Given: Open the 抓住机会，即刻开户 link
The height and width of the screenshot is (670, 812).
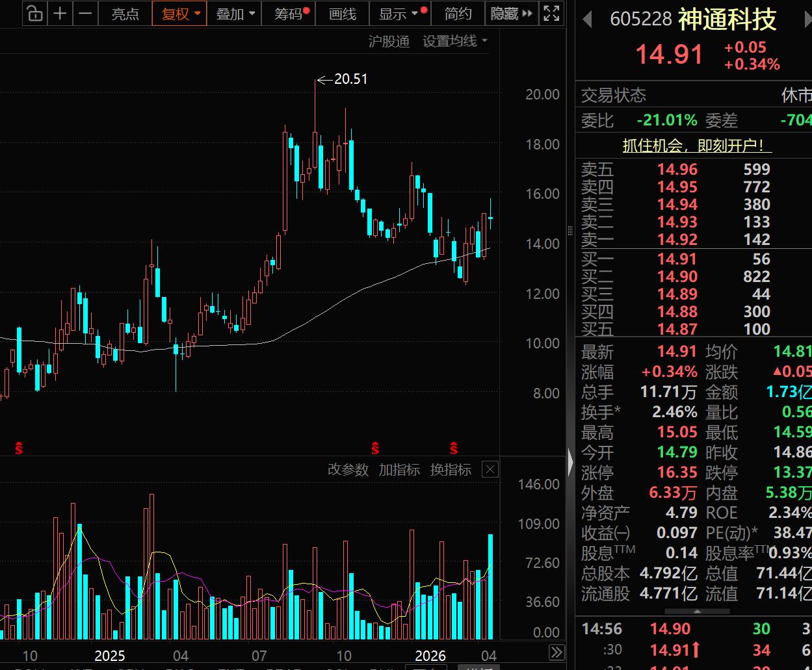Looking at the screenshot, I should coord(697,146).
